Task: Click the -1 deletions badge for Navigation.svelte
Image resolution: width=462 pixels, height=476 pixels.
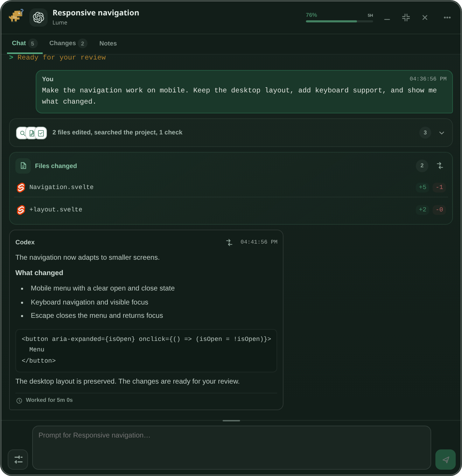Action: click(439, 187)
